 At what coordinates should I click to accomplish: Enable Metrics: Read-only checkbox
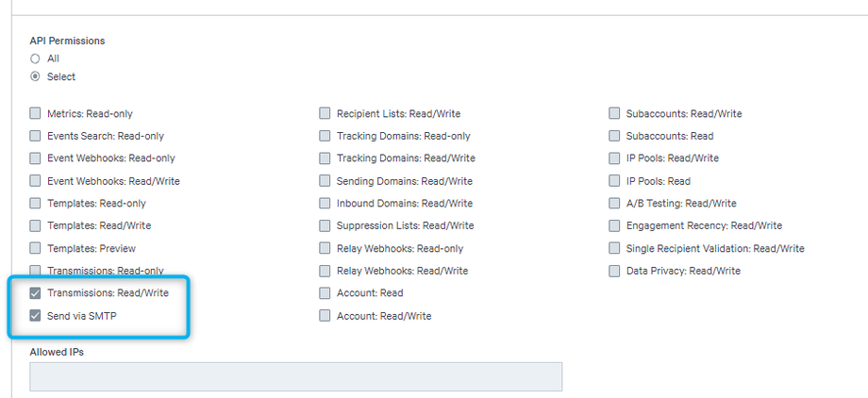pyautogui.click(x=36, y=113)
